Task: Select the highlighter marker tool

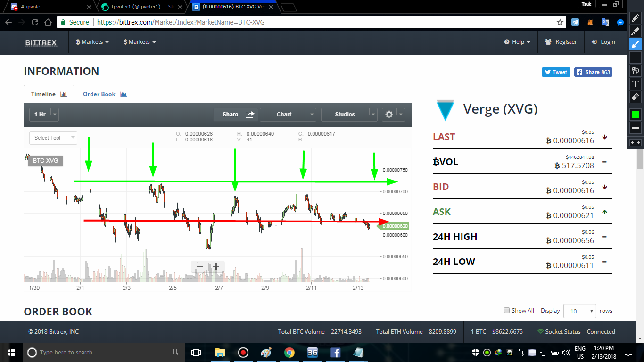Action: coord(636,31)
